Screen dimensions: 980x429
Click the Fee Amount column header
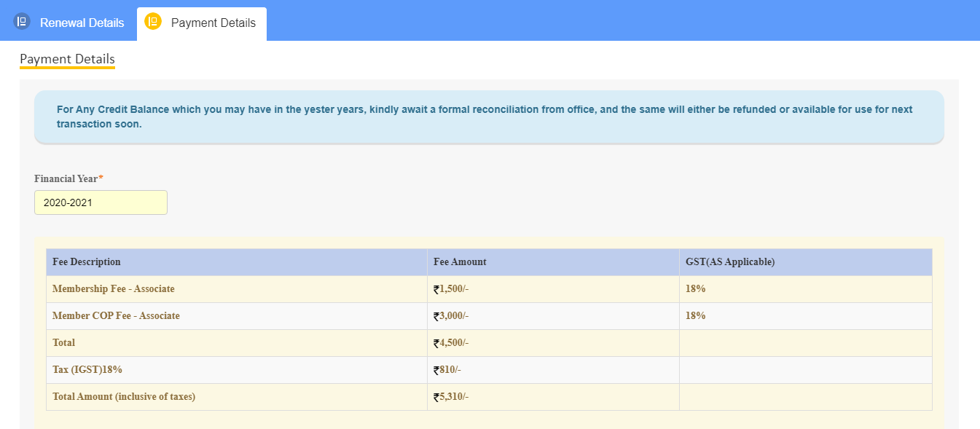(x=460, y=262)
